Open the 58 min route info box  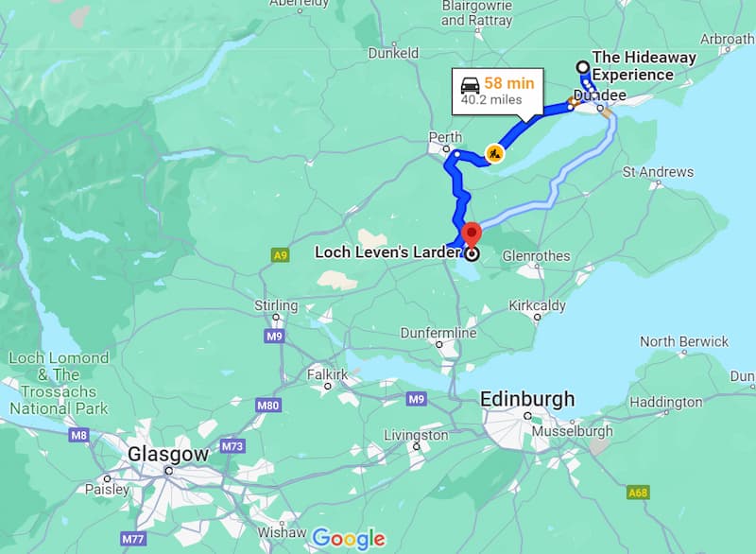coord(498,92)
